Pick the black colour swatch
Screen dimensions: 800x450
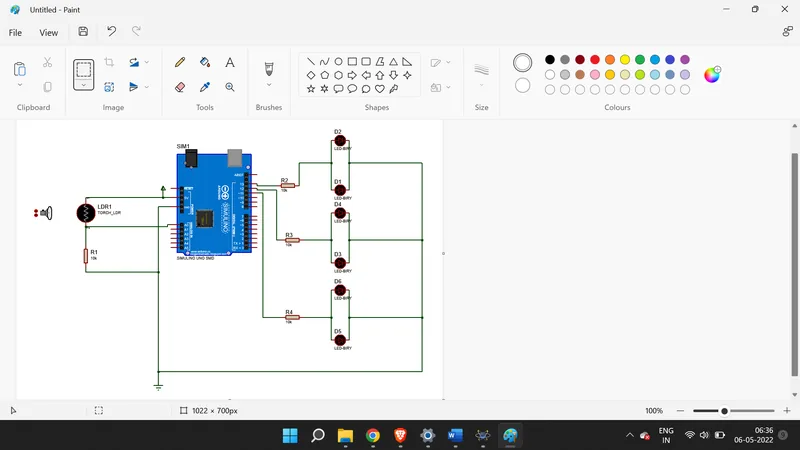pyautogui.click(x=549, y=60)
